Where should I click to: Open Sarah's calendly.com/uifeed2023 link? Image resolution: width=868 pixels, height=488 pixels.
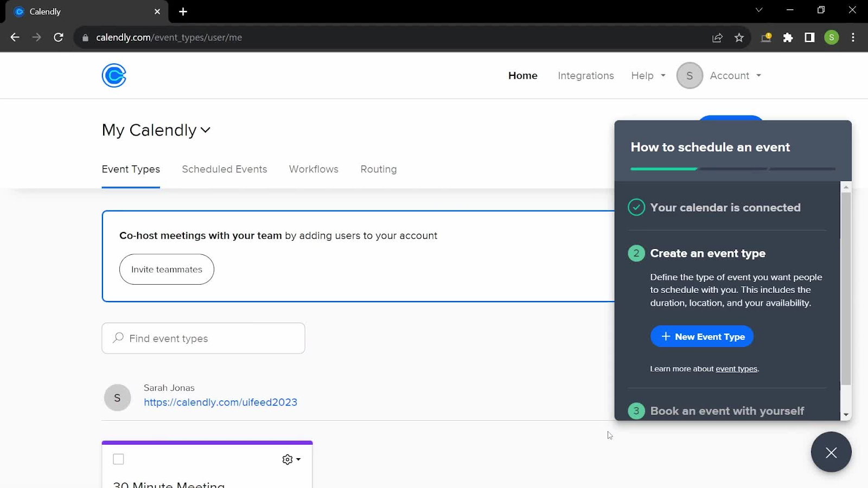(220, 402)
